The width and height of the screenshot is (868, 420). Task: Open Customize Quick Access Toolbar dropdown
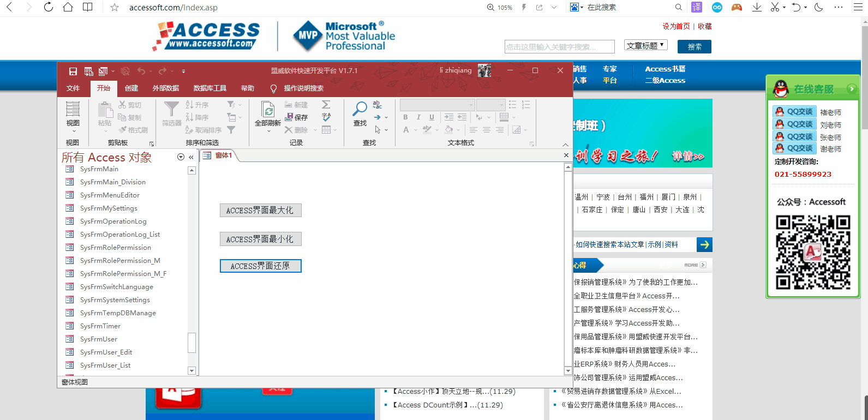pyautogui.click(x=183, y=71)
